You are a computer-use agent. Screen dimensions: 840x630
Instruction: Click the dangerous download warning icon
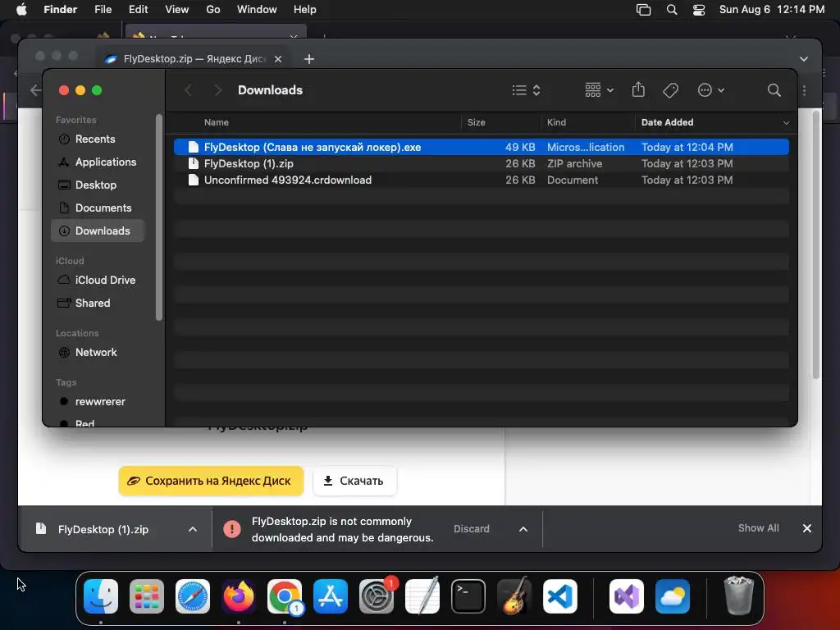[232, 529]
